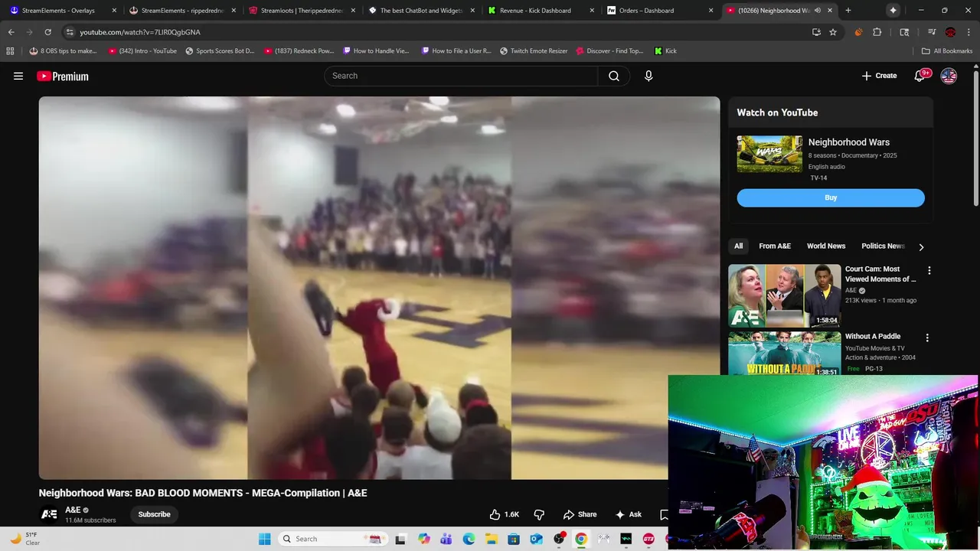Screen dimensions: 980x551
Task: Switch to Orders - Dashboard tab
Action: tap(660, 11)
